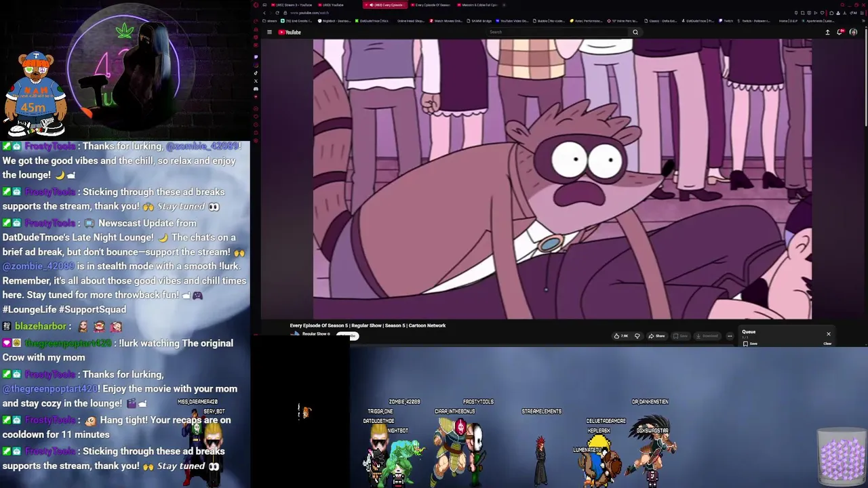Open the 'Watch Movies Online' bookmark
The image size is (868, 488).
(446, 21)
